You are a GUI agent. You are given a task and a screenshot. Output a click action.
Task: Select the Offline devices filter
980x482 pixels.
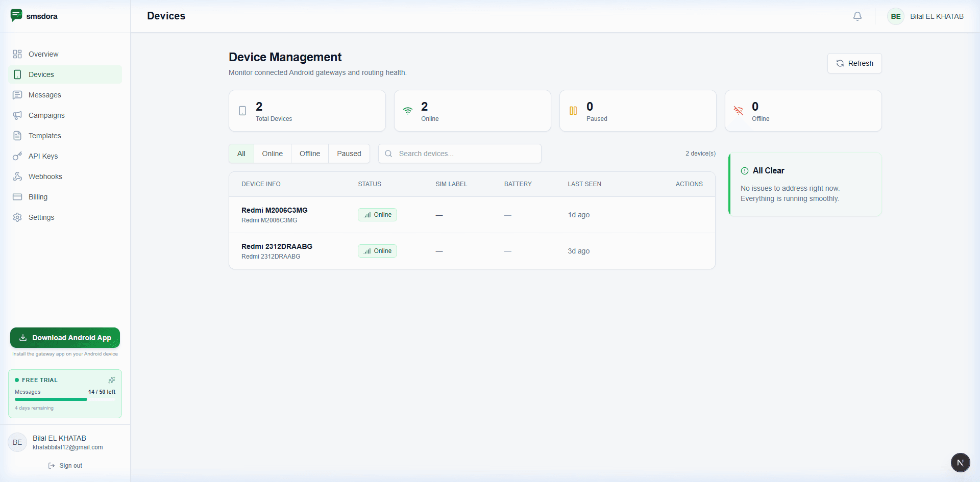point(309,154)
